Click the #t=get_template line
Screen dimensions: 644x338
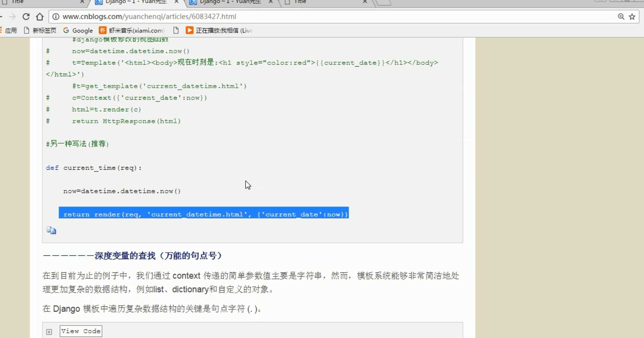pos(159,86)
